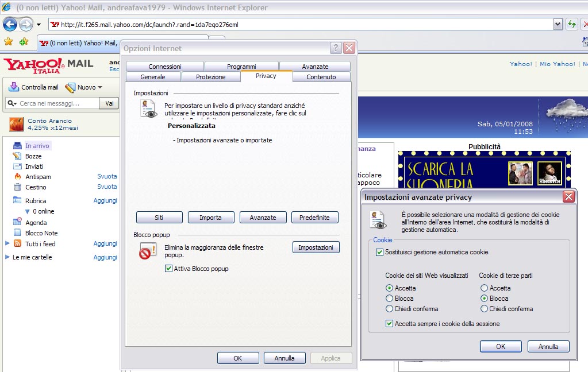This screenshot has height=372, width=588.
Task: Click the Yahoo! Italia Mail logo
Action: coord(48,65)
